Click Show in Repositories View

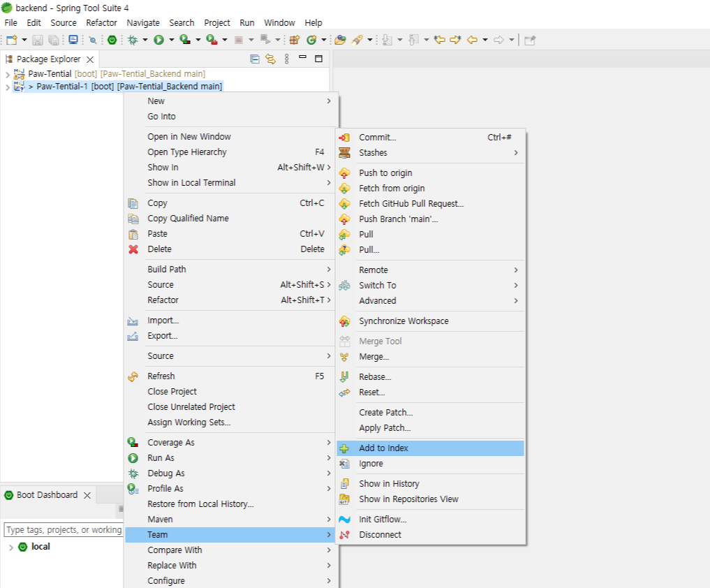[430, 499]
